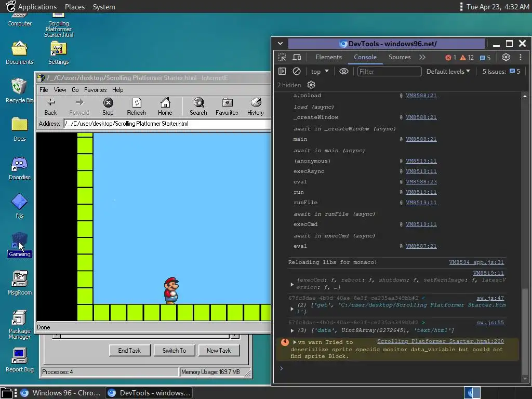Toggle the console sidebar panel
The height and width of the screenshot is (399, 532).
[x=282, y=71]
